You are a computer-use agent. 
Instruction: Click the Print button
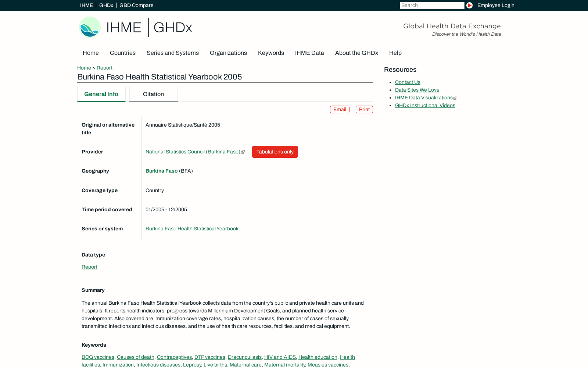click(364, 109)
